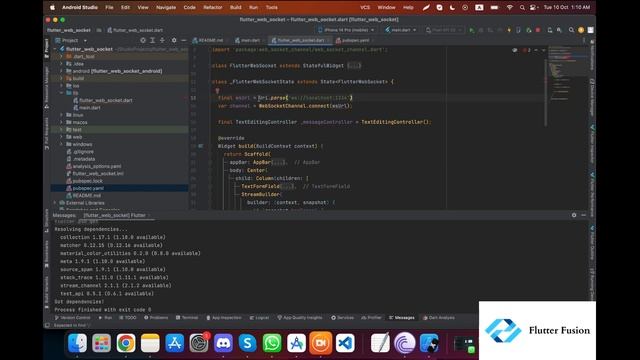The image size is (640, 360).
Task: Click the editor minimap code preview
Action: coord(567,73)
